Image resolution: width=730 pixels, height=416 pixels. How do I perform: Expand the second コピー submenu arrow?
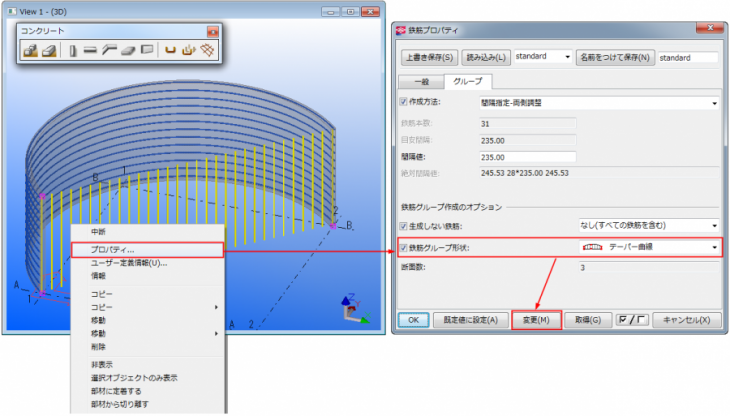(216, 307)
